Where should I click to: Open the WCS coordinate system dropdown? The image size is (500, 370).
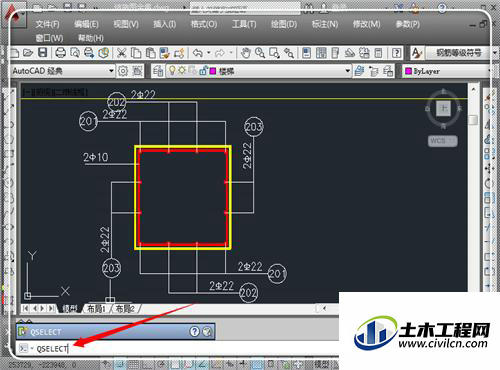point(443,141)
